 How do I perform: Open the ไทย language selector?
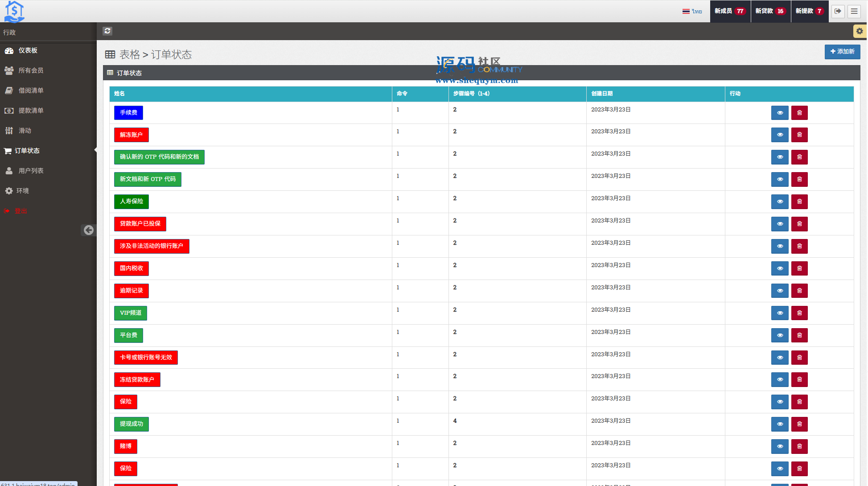(x=692, y=11)
